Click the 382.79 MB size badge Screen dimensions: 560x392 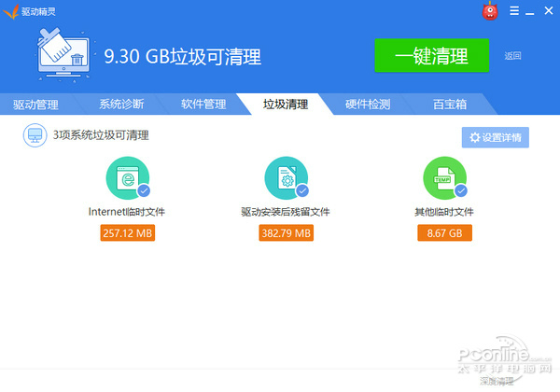287,233
